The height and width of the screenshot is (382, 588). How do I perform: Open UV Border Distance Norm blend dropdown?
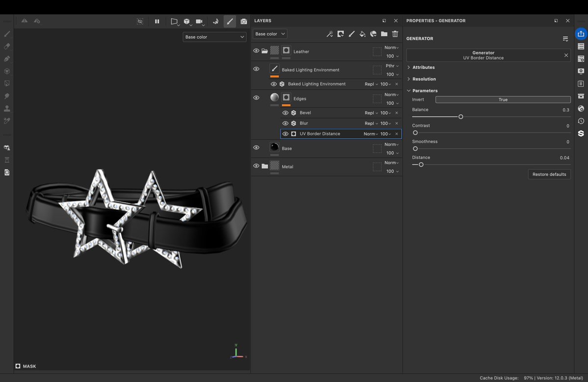pyautogui.click(x=370, y=134)
